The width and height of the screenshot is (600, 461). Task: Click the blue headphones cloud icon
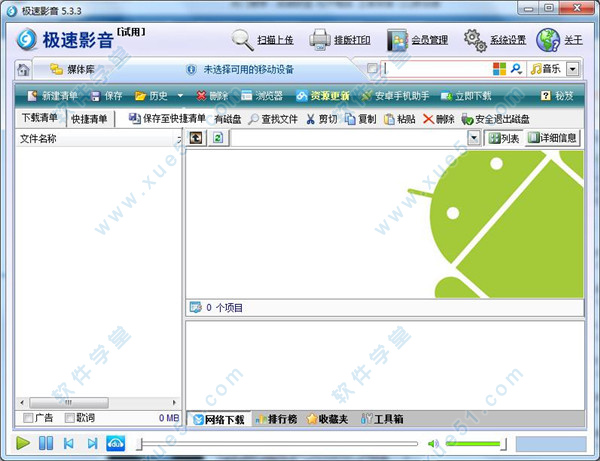116,443
